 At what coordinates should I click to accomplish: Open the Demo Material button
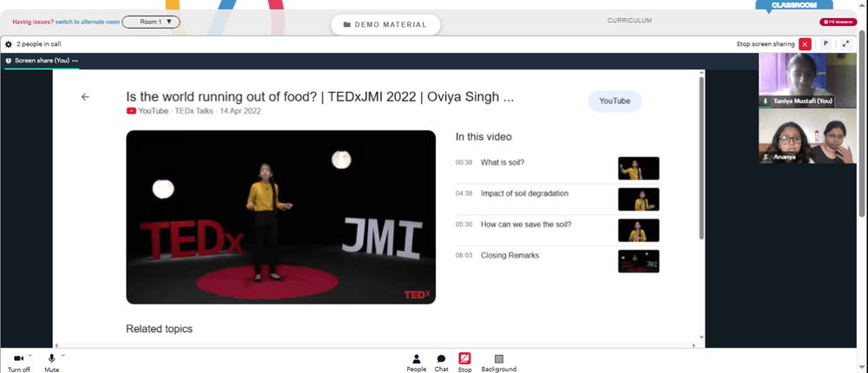point(385,24)
